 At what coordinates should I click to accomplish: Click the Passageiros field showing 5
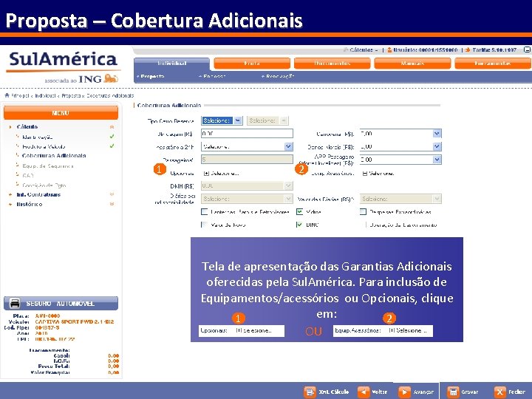click(x=247, y=160)
